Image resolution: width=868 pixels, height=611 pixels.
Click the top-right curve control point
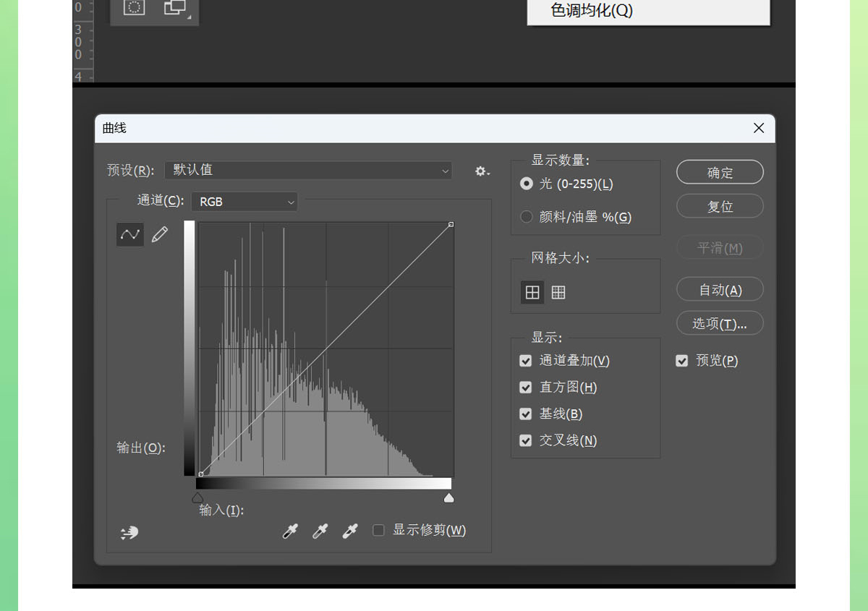click(451, 225)
